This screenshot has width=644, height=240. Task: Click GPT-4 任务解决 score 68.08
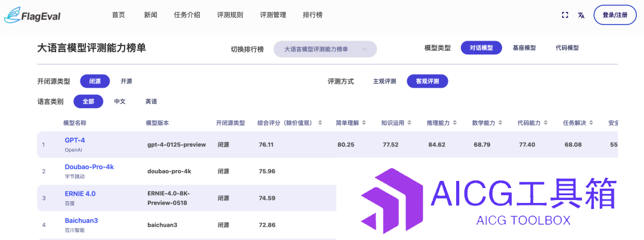(x=572, y=144)
